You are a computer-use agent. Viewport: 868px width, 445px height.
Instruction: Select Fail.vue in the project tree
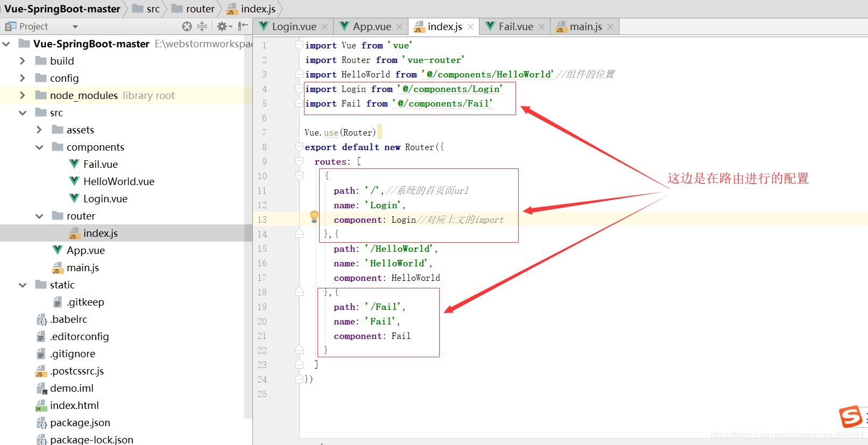tap(100, 164)
